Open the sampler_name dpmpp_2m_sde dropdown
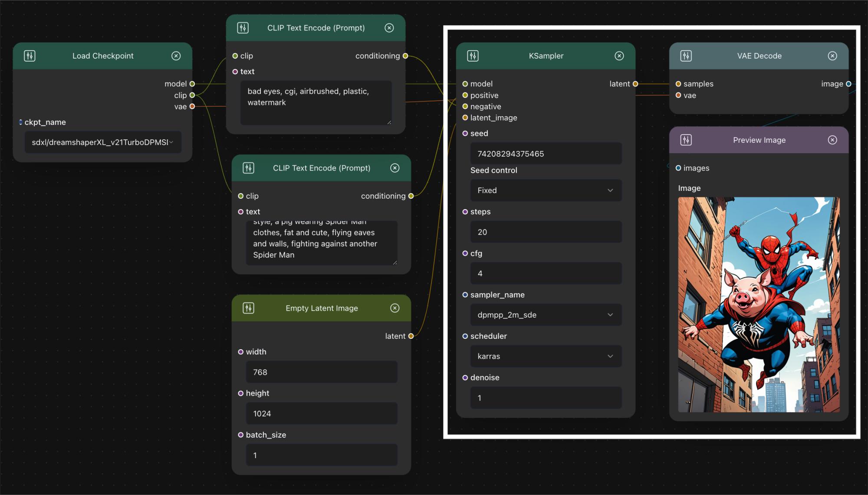The height and width of the screenshot is (495, 868). [546, 315]
